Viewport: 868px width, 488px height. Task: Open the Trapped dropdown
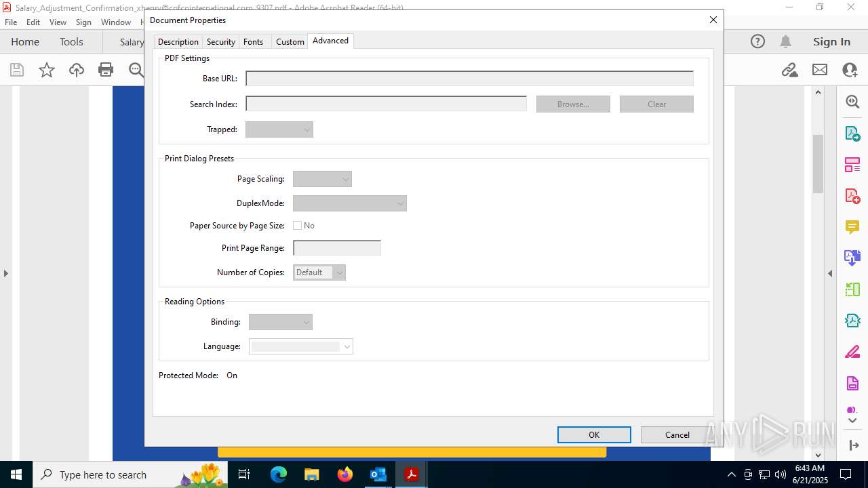279,129
